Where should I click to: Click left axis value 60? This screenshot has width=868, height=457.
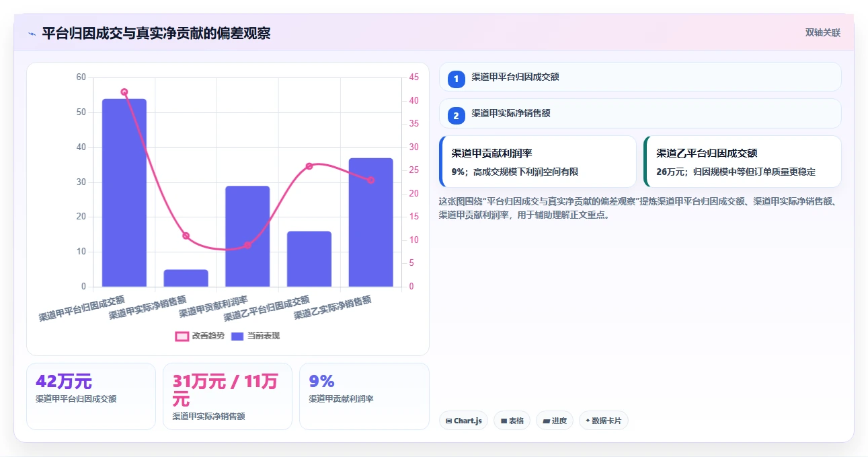[x=81, y=77]
